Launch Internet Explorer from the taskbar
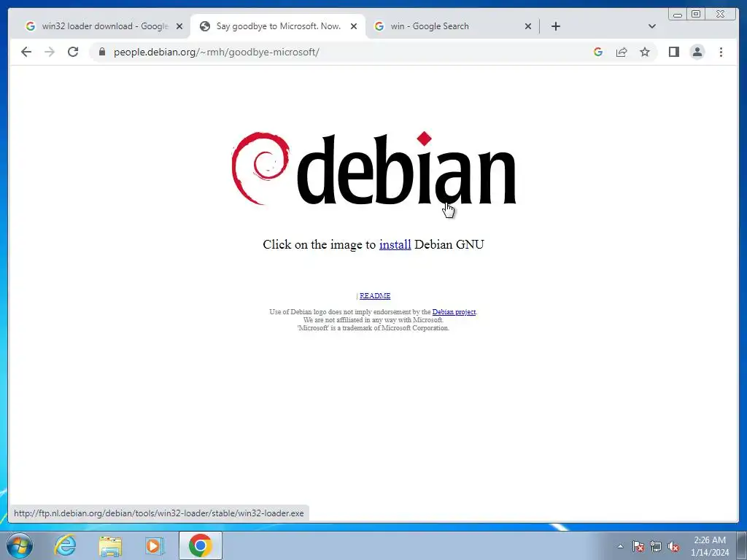The image size is (747, 560). click(x=65, y=545)
